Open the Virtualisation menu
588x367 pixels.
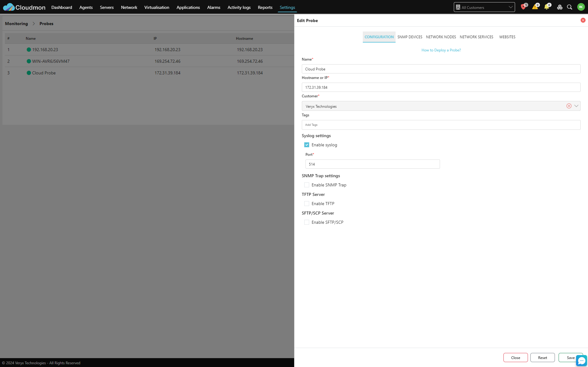157,7
